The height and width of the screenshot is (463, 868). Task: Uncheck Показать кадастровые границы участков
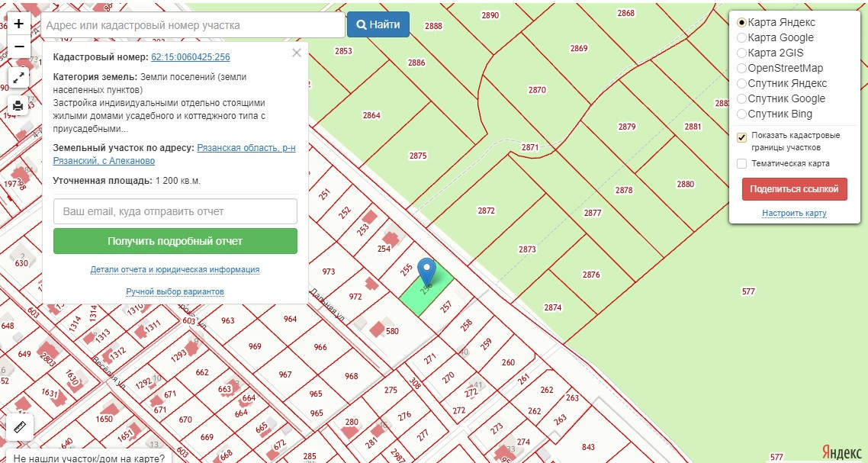tap(742, 137)
